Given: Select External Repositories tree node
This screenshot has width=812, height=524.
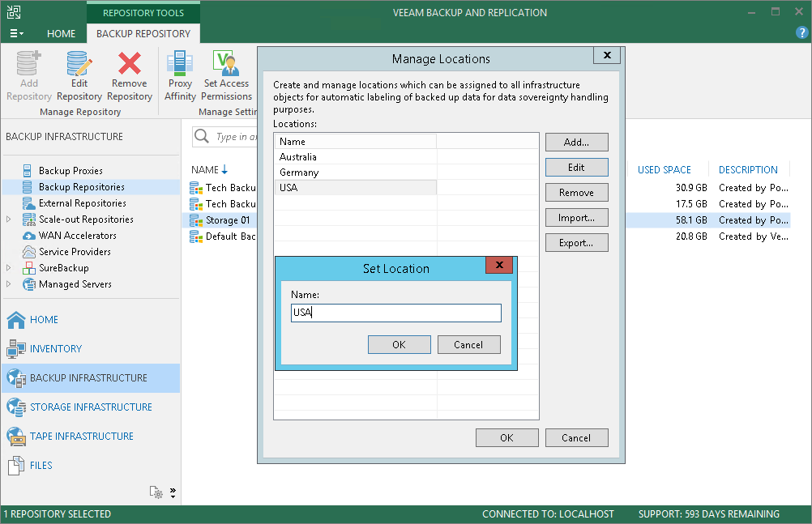Looking at the screenshot, I should click(x=83, y=203).
